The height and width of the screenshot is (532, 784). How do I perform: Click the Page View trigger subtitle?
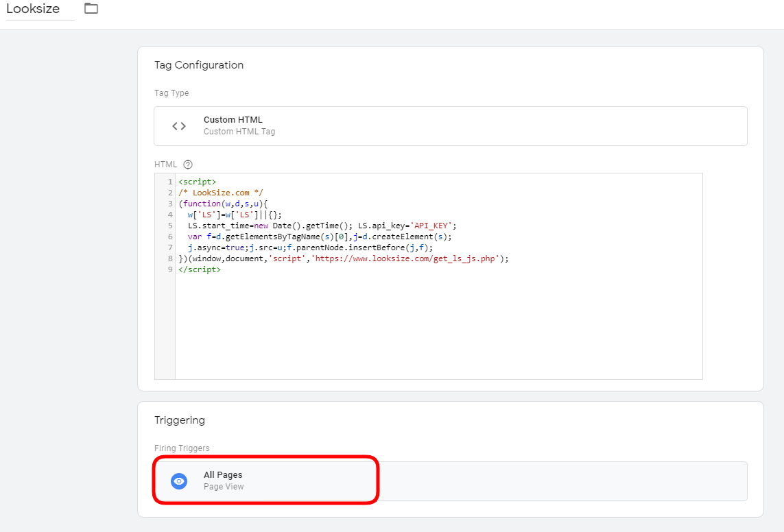tap(224, 487)
